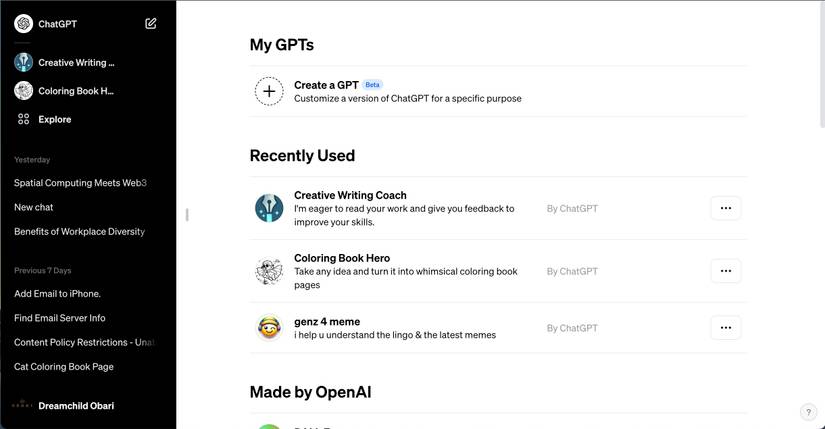
Task: Open the Cat Coloring Book Page chat
Action: point(64,367)
